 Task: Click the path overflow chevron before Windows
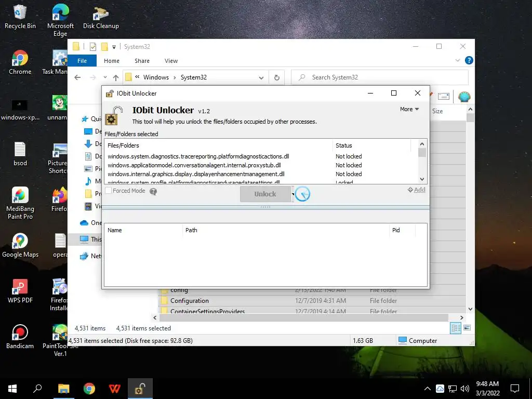coord(137,77)
